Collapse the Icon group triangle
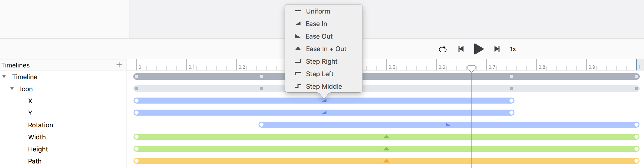Screen dimensions: 644x168 [x=12, y=89]
